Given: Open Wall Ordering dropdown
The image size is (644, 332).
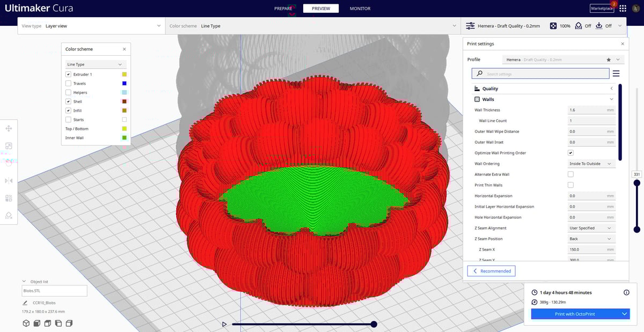Looking at the screenshot, I should coord(591,164).
